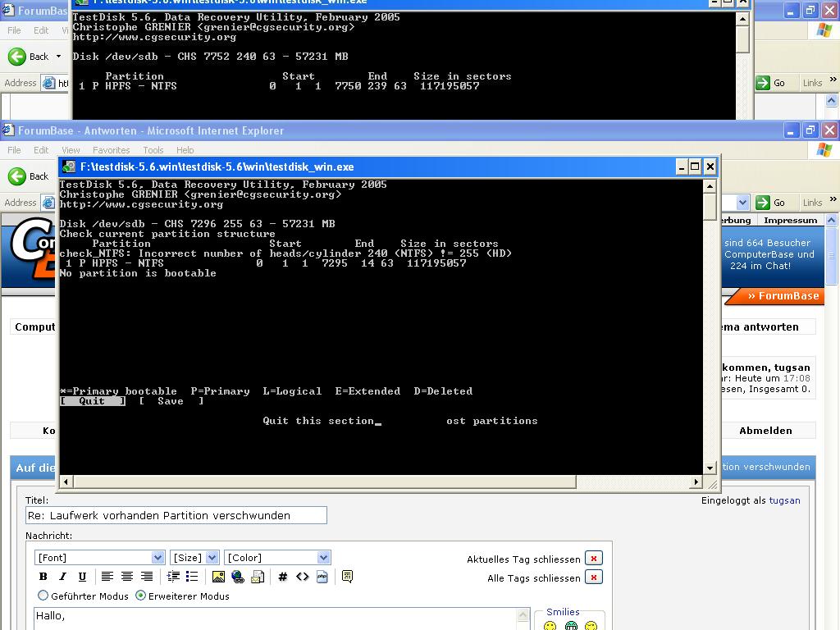The width and height of the screenshot is (840, 630).
Task: Expand the Links toolbar chevron in the front IE window
Action: point(833,199)
